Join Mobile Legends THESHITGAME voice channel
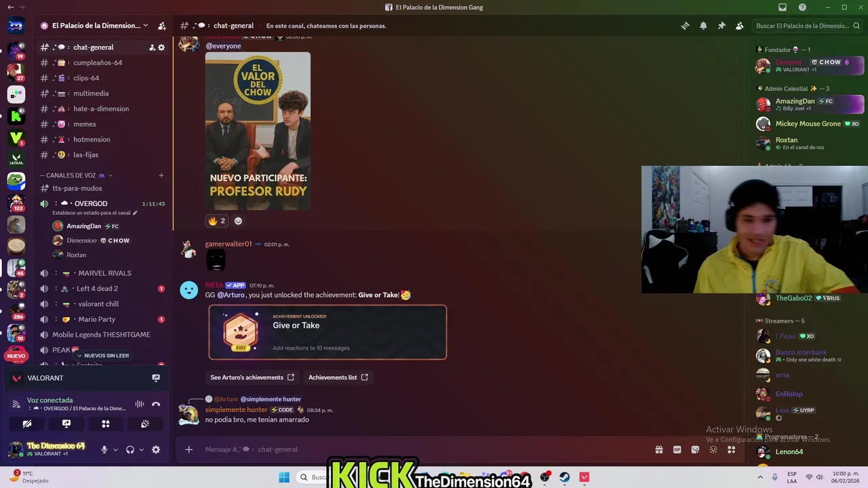The image size is (868, 488). click(102, 335)
